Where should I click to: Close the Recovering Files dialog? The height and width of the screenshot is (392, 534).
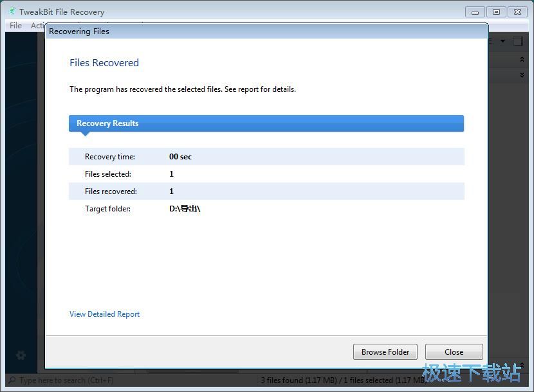point(454,352)
